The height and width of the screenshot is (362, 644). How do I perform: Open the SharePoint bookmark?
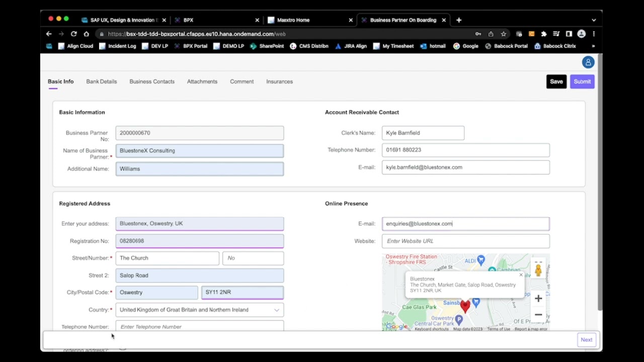coord(267,46)
